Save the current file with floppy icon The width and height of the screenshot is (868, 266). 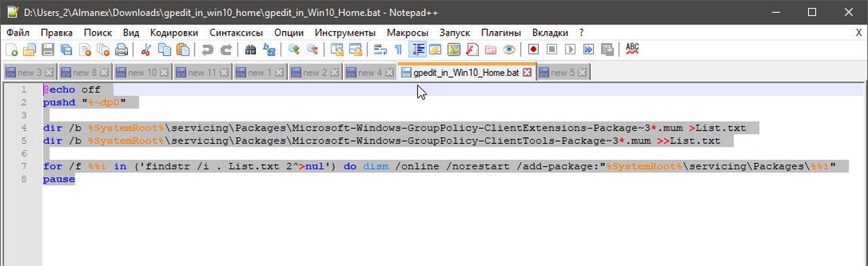click(x=48, y=50)
